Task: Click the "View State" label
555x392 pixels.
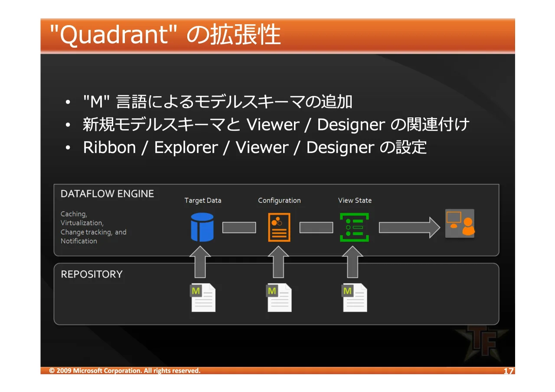Action: coord(355,201)
